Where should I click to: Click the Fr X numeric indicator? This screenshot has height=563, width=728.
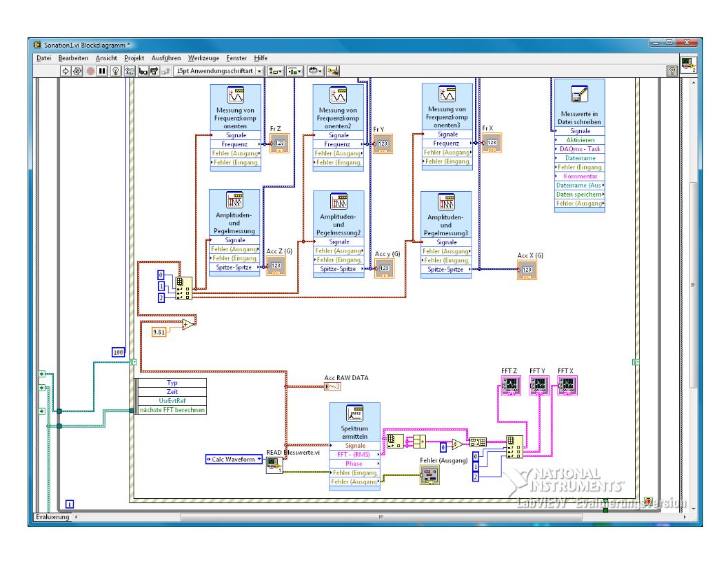click(492, 143)
